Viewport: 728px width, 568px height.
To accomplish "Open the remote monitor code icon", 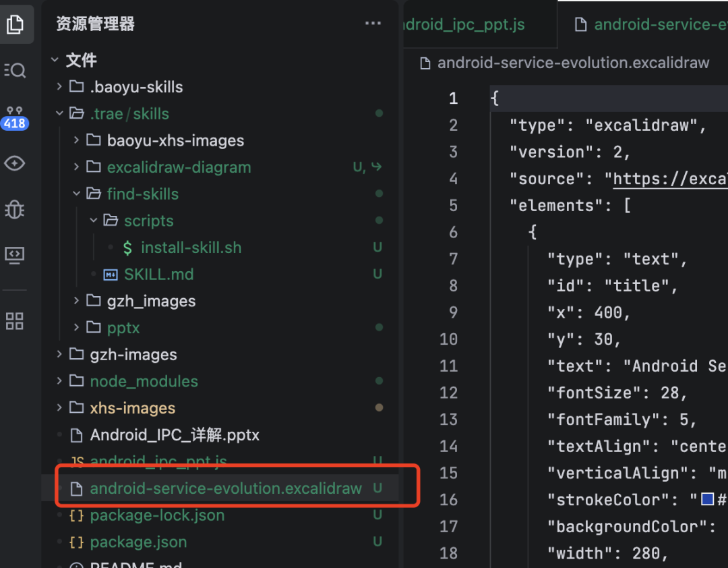I will tap(15, 255).
